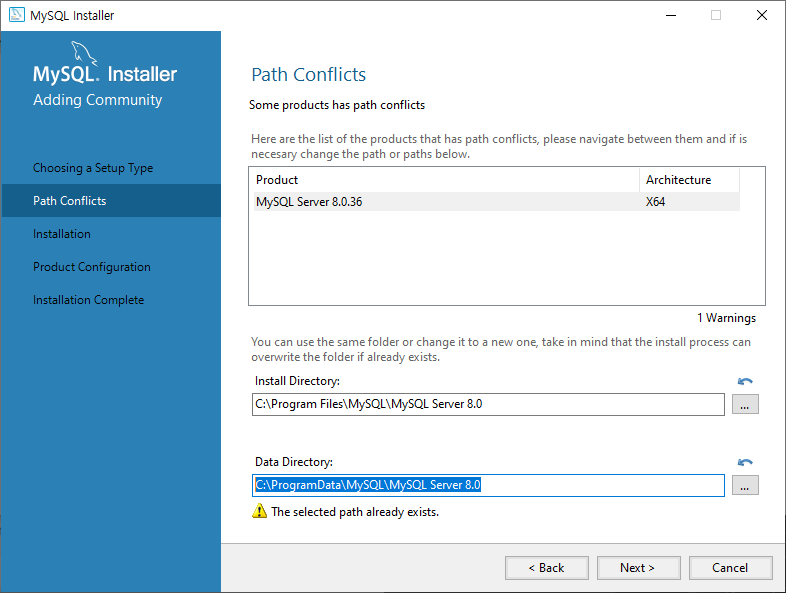786x593 pixels.
Task: Browse for Data Directory using the ellipsis button
Action: point(745,485)
